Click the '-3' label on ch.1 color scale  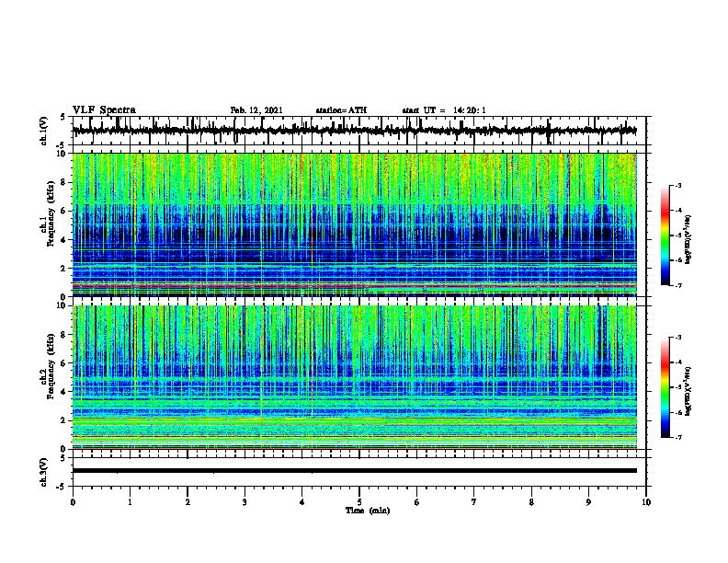click(677, 185)
